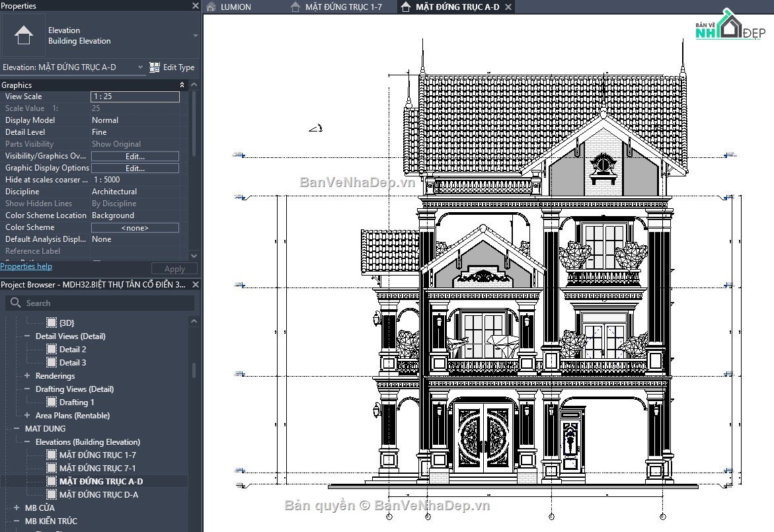Click Edit button for Visibility/Graphics Overrides

point(135,157)
